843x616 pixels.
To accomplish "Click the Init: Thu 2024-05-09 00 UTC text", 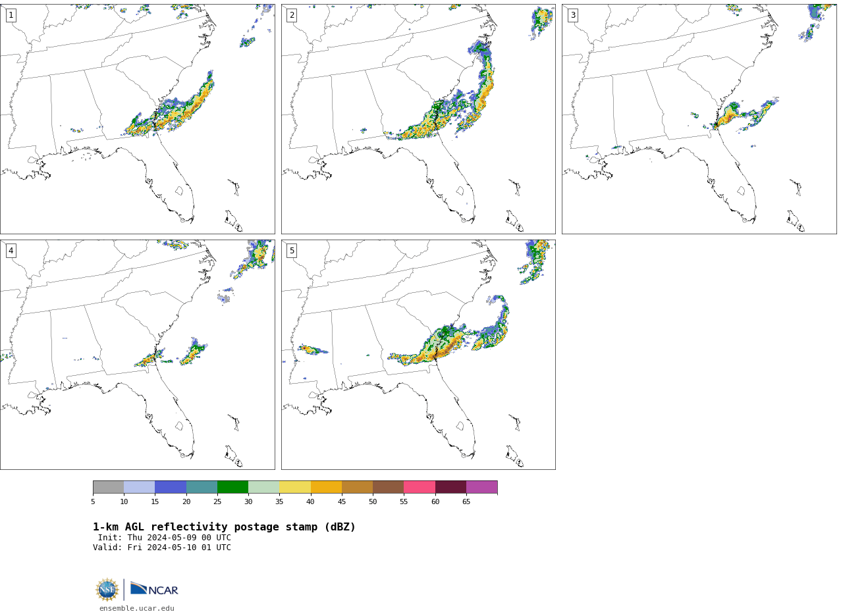I will click(x=165, y=538).
